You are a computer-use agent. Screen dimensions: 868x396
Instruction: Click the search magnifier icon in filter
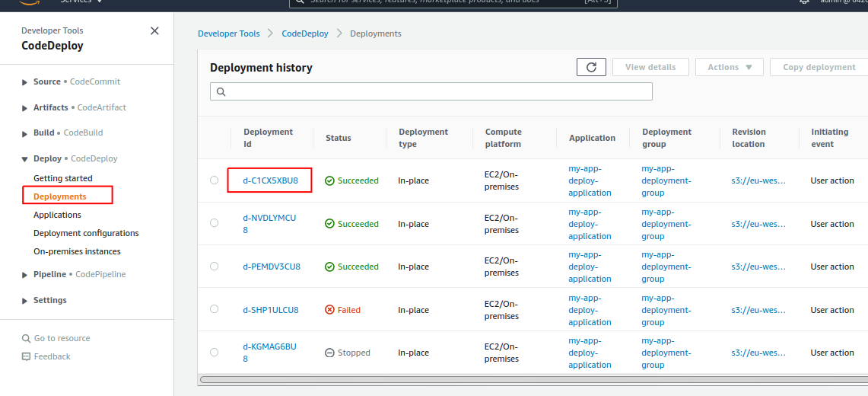(221, 91)
